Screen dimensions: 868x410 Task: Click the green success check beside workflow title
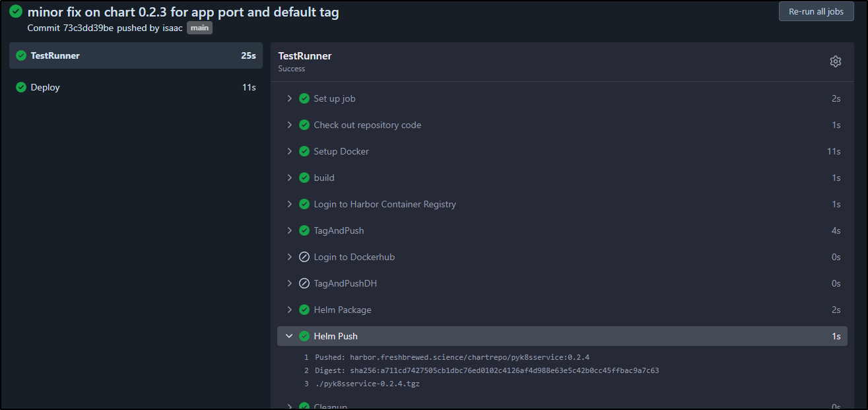pyautogui.click(x=16, y=11)
